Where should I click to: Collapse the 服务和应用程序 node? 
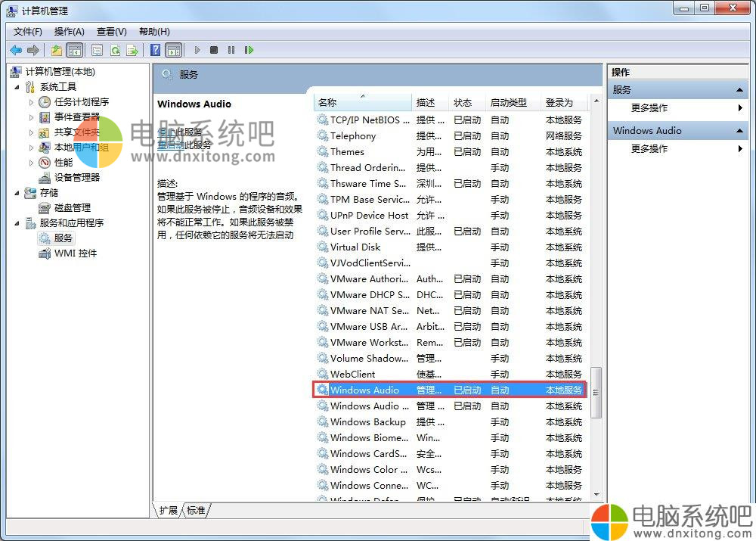17,223
